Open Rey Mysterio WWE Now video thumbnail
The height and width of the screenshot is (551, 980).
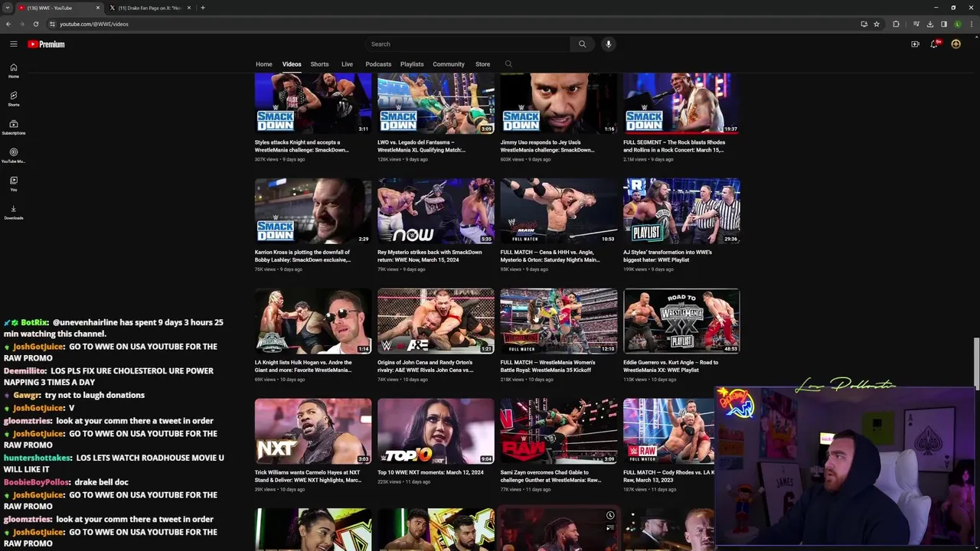(436, 211)
